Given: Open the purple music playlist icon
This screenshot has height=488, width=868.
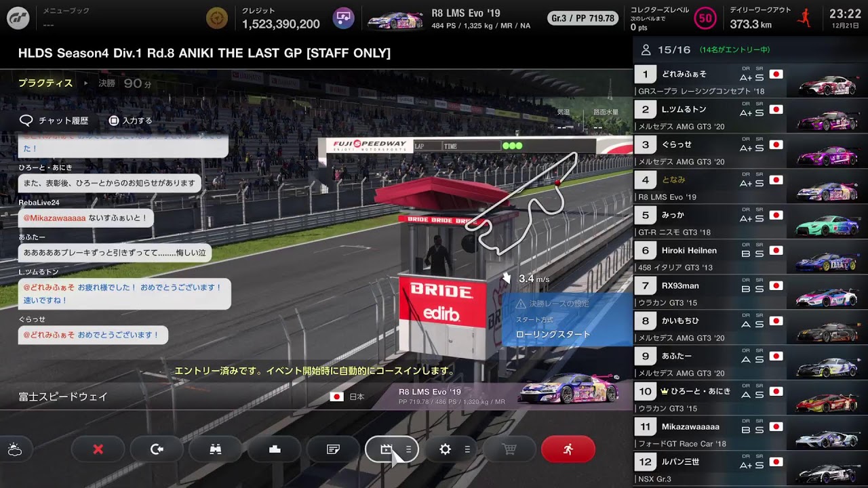Looking at the screenshot, I should 344,18.
